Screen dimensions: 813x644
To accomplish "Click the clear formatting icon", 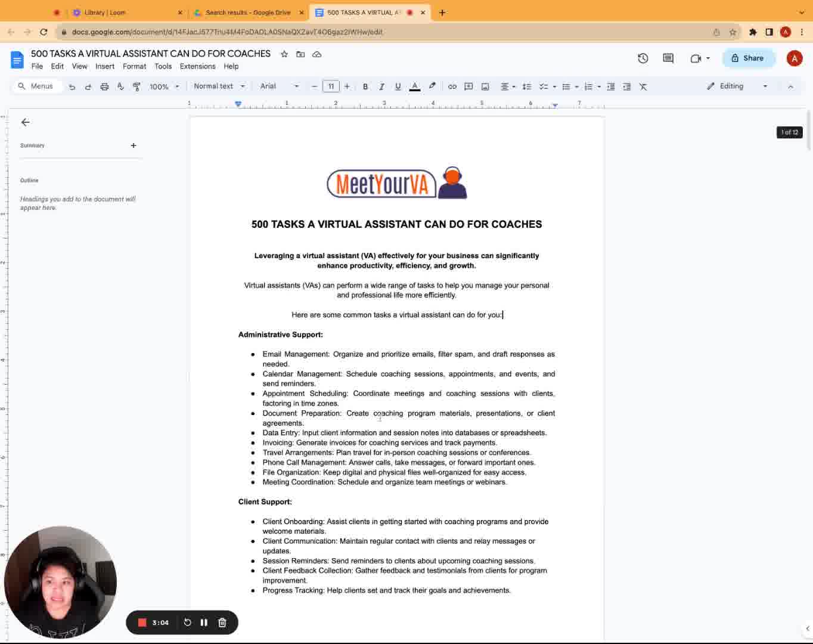I will coord(643,86).
